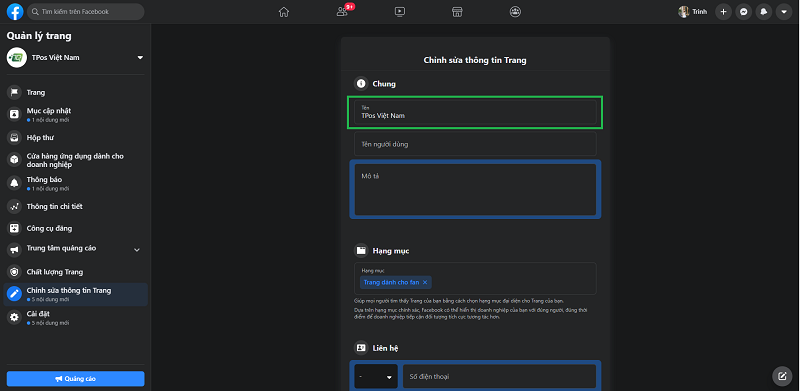Open Mục cập nhật menu item
The image size is (800, 391).
coord(76,114)
